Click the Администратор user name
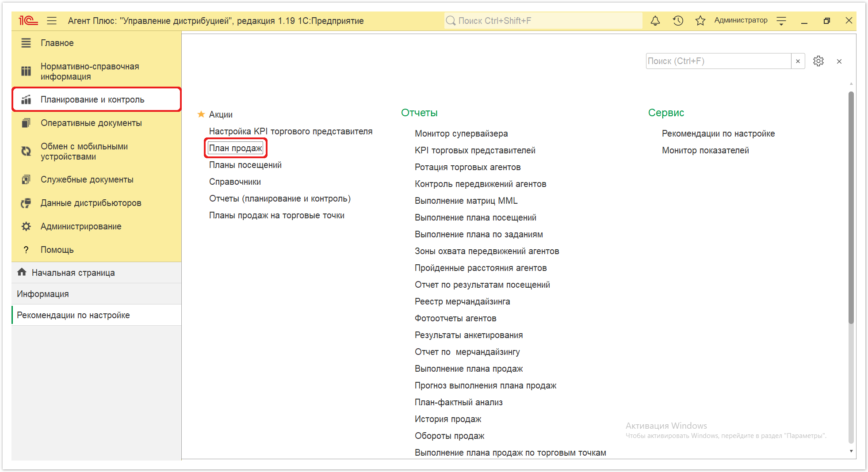The image size is (868, 472). click(741, 20)
